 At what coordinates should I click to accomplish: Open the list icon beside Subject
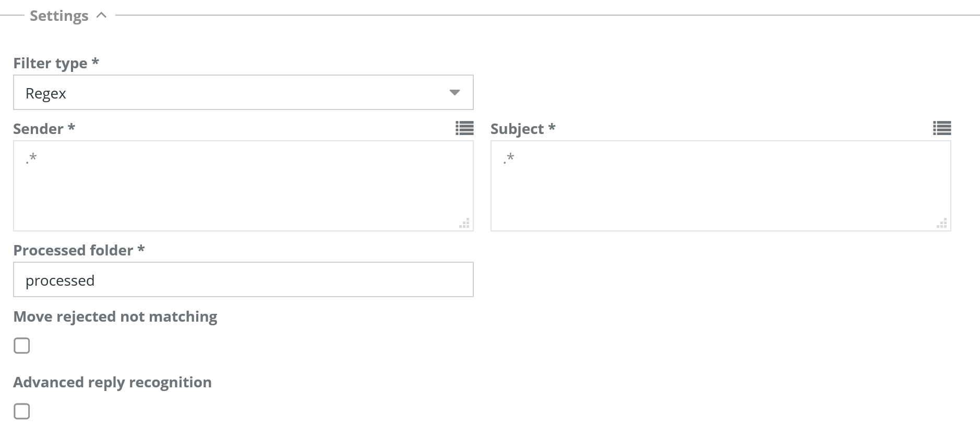pos(942,128)
